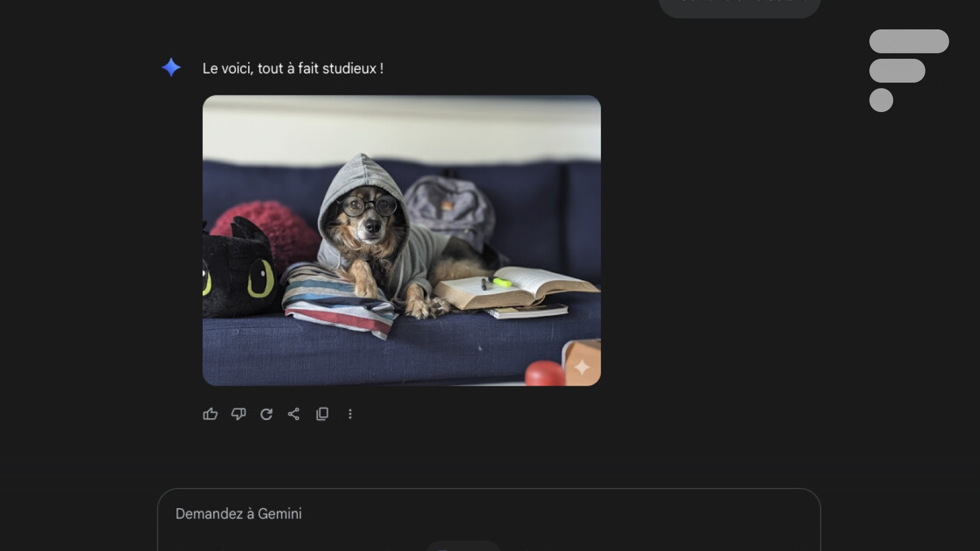Click the open book in the image
Viewport: 980px width, 551px height.
point(516,287)
